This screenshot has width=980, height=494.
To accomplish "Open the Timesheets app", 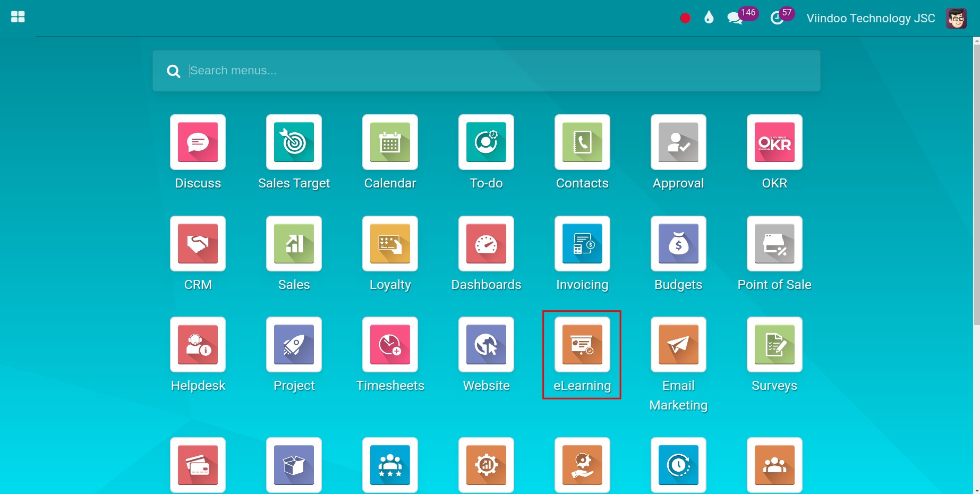I will coord(390,344).
